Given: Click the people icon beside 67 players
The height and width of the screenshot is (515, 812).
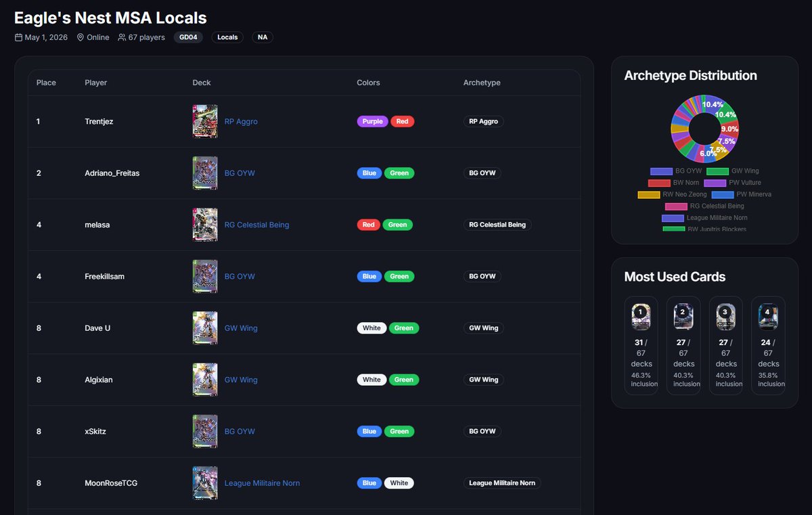Looking at the screenshot, I should 122,37.
